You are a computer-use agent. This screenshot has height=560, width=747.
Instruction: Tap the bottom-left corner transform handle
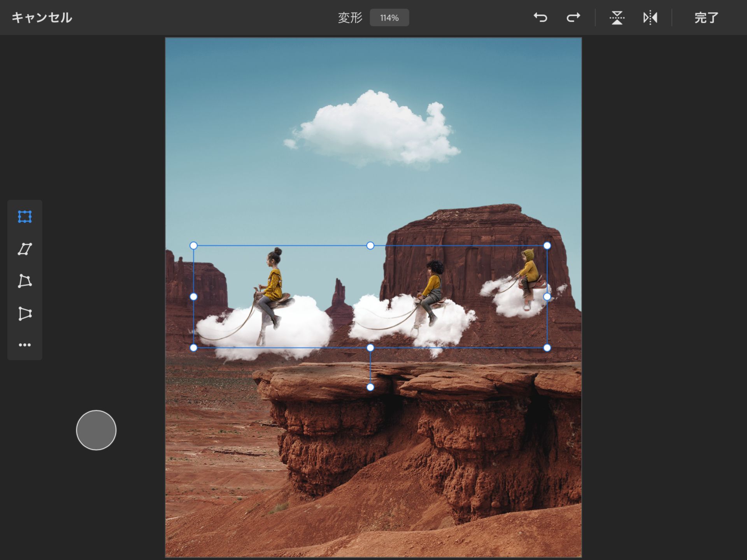(x=193, y=347)
